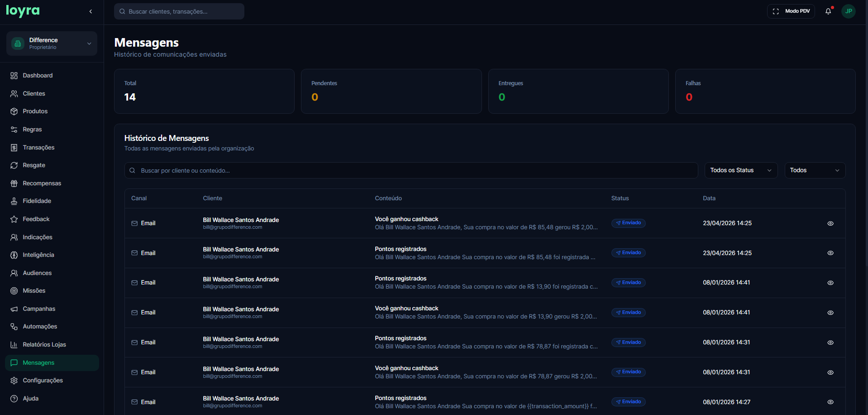Click the Recompensas gift icon
This screenshot has width=868, height=415.
click(x=14, y=183)
